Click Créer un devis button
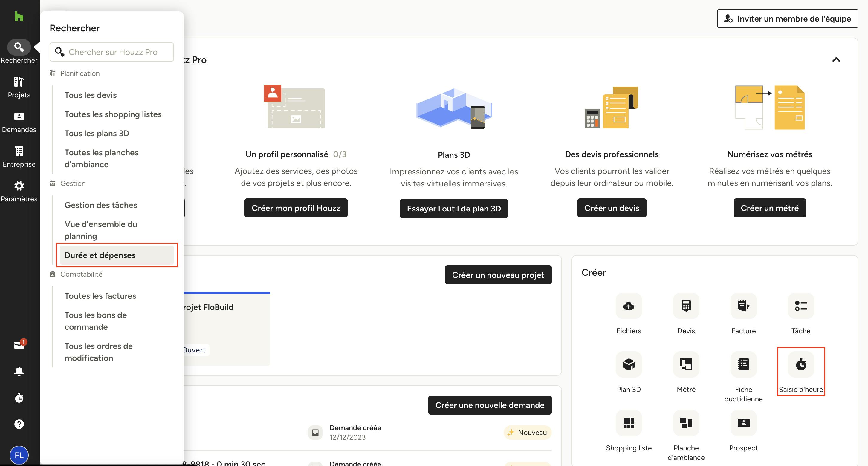Screen dimensions: 868x466 [x=612, y=208]
